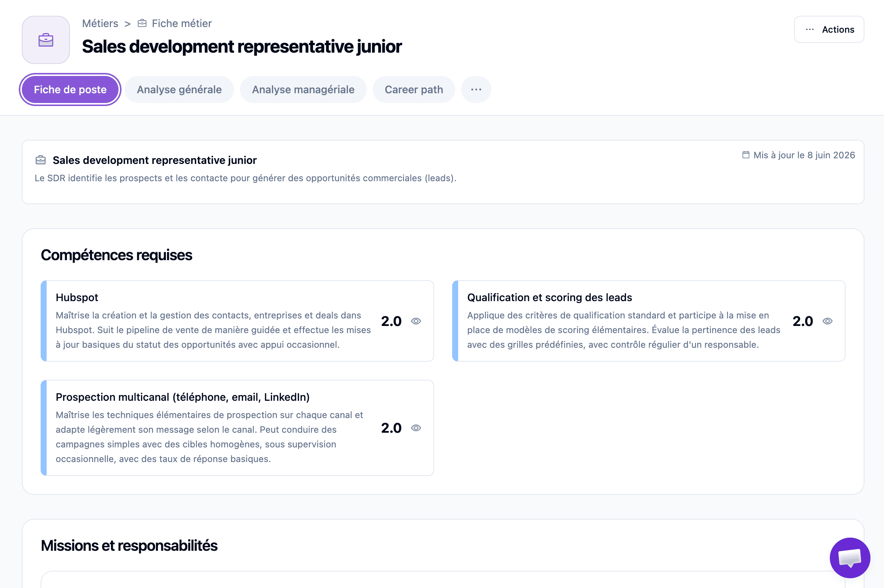Click the Hubspot skill title
Image resolution: width=884 pixels, height=588 pixels.
pyautogui.click(x=77, y=297)
